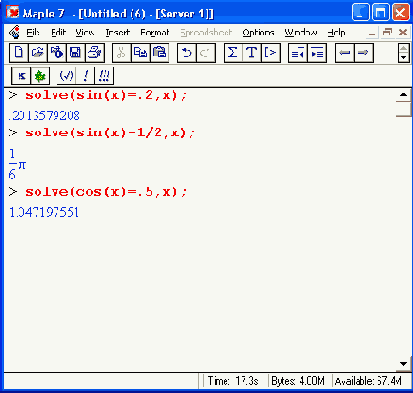This screenshot has width=413, height=393.
Task: Open an existing worksheet via folder icon
Action: click(x=38, y=53)
